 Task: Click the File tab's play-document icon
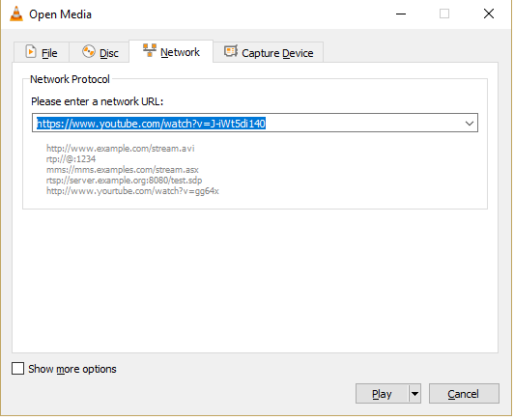(x=31, y=52)
